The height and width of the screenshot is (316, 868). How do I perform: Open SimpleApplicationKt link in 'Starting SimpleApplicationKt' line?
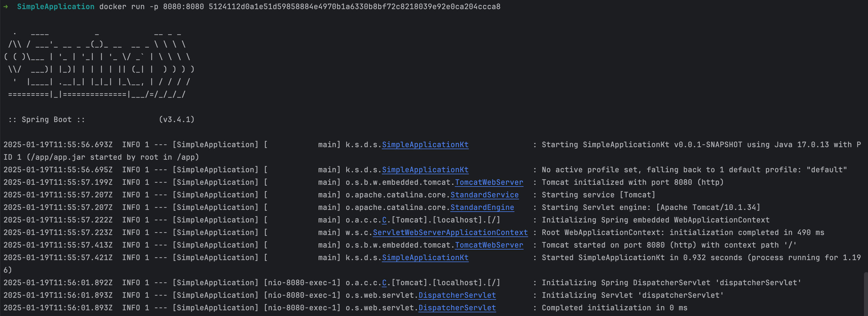click(x=425, y=145)
